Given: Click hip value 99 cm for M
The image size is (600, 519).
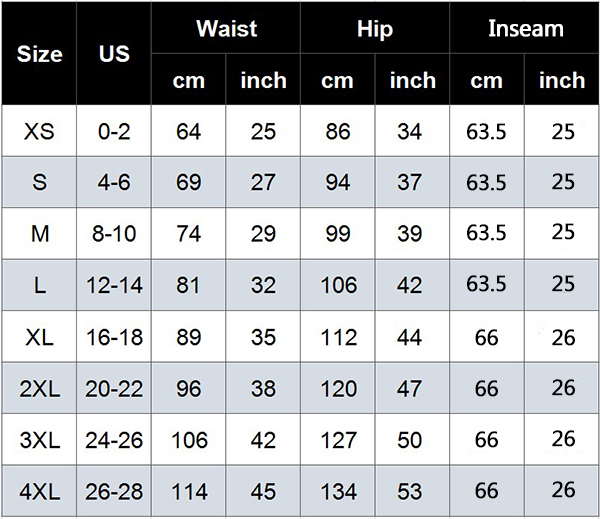Looking at the screenshot, I should point(338,234).
